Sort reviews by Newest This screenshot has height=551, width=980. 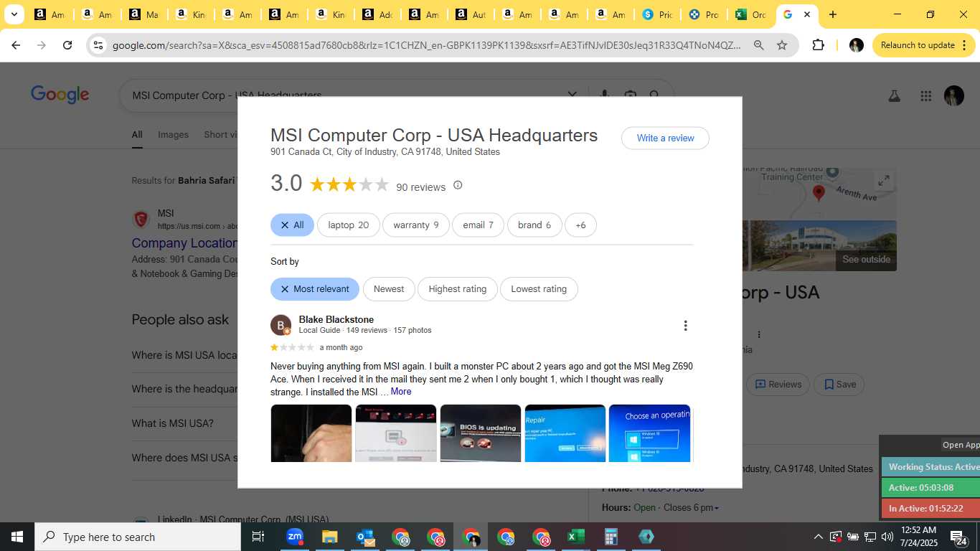[x=389, y=288]
